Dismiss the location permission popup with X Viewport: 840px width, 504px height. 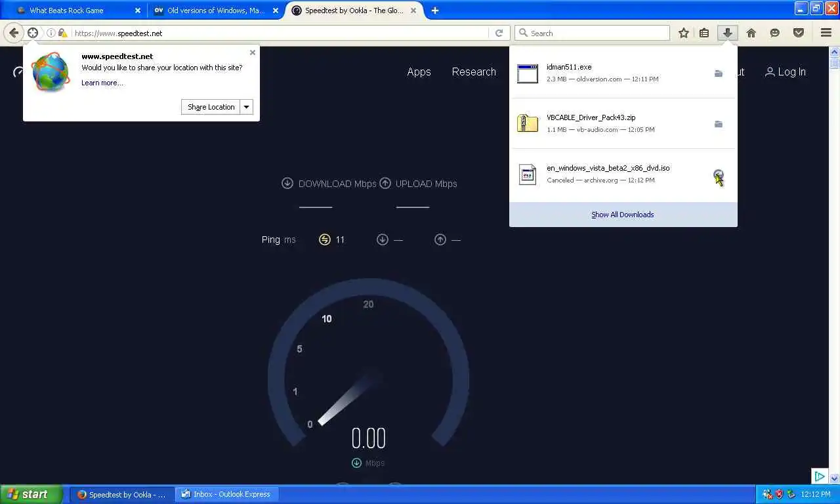pos(253,52)
